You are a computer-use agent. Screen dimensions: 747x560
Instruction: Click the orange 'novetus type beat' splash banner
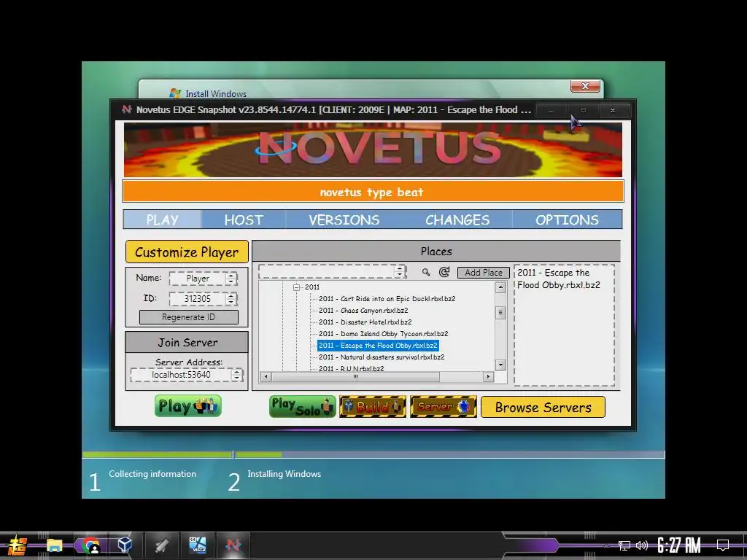[x=373, y=192]
